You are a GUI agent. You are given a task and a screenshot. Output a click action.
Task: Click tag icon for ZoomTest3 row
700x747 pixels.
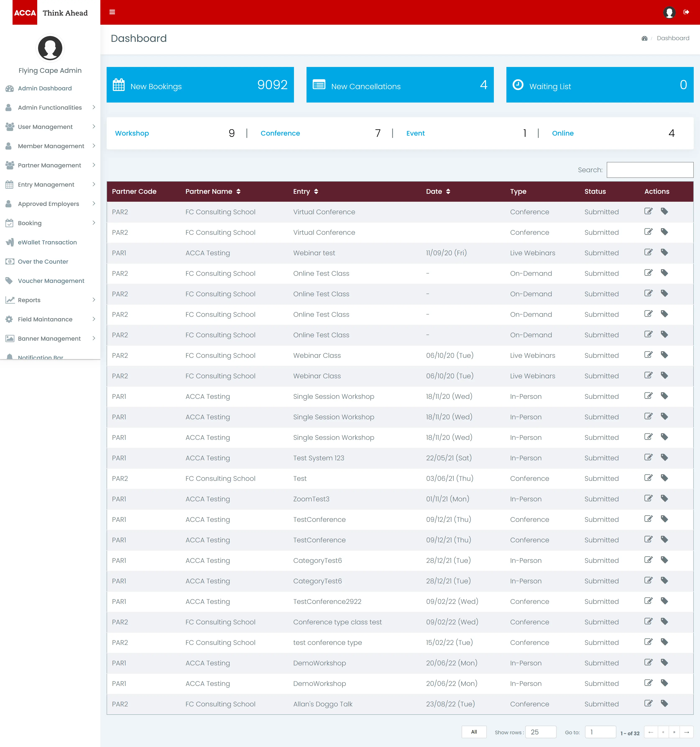pos(664,498)
